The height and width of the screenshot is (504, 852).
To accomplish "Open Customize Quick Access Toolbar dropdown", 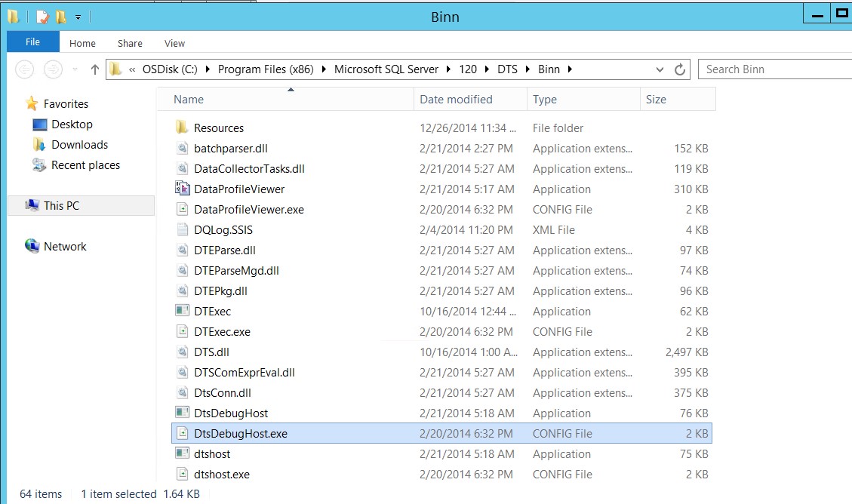I will tap(78, 17).
